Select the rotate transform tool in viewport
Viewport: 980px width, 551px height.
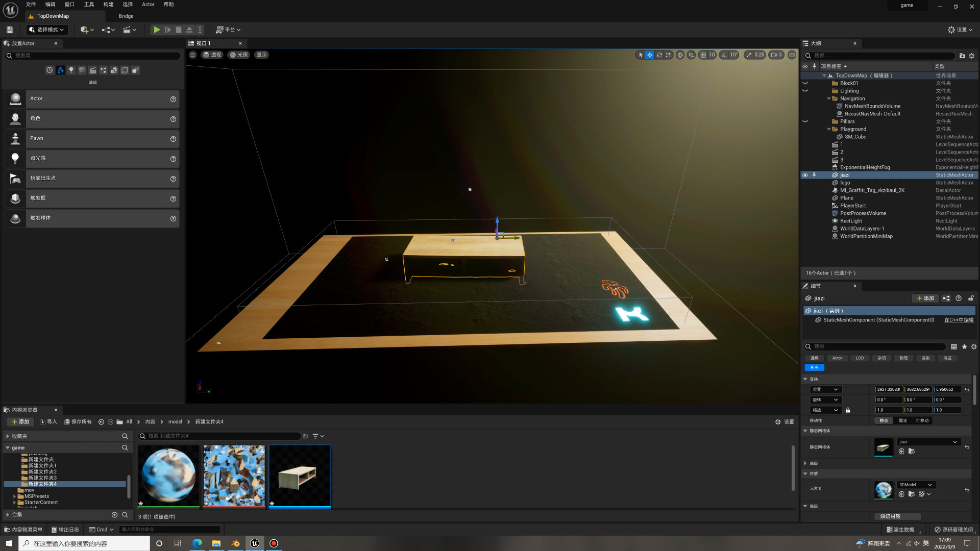tap(659, 55)
